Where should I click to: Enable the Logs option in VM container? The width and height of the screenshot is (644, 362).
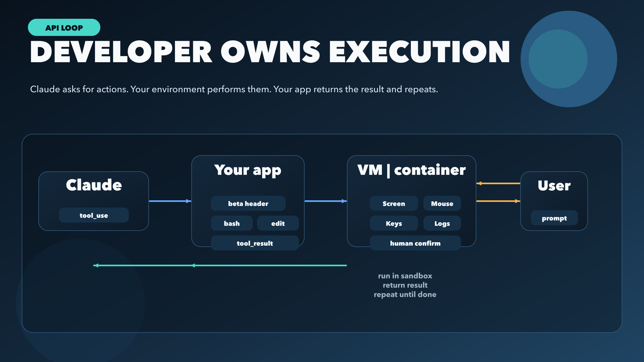point(442,223)
